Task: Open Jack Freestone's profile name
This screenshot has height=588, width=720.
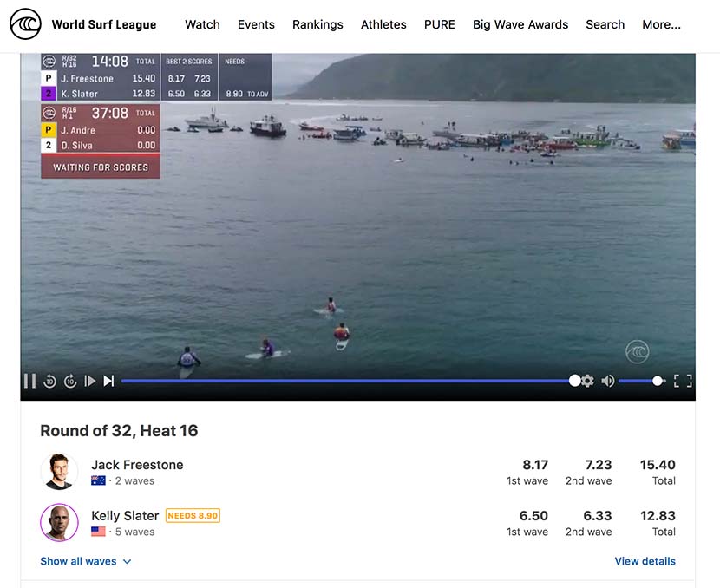Action: point(137,465)
